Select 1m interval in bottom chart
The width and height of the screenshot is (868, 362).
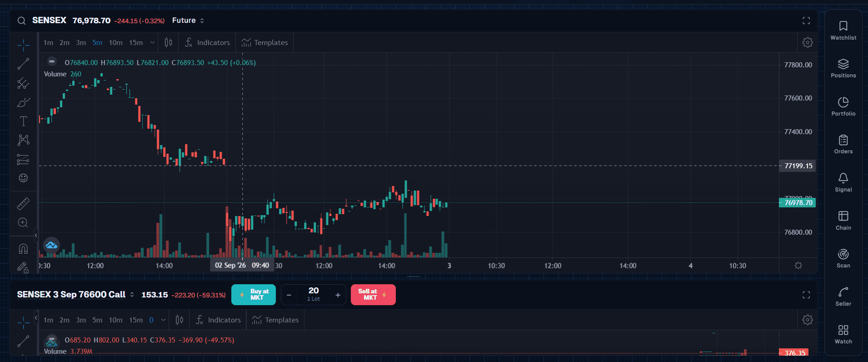48,320
